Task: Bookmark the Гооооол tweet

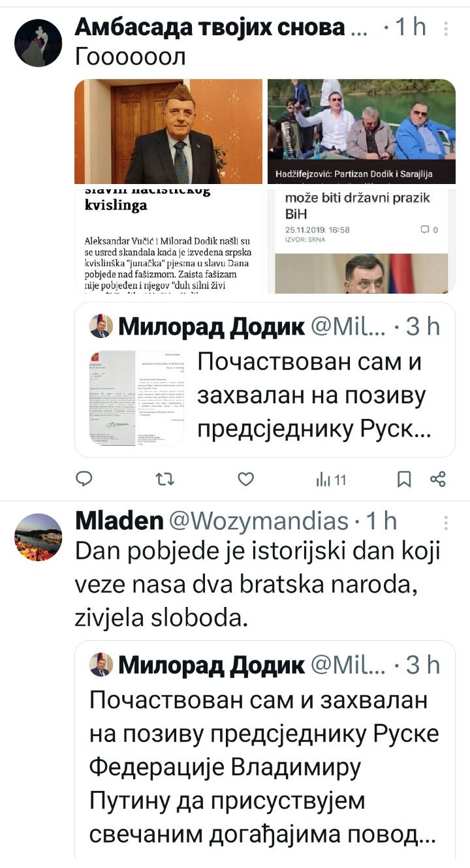Action: [x=404, y=480]
